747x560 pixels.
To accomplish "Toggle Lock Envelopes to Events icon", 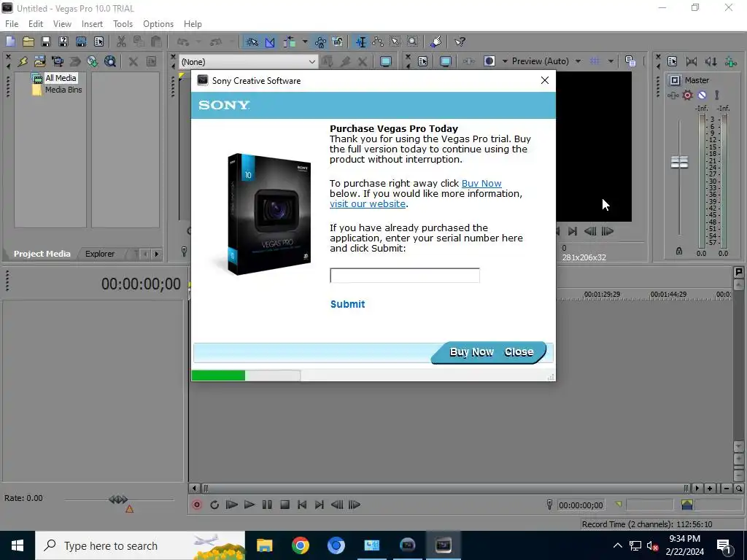I will (x=320, y=42).
